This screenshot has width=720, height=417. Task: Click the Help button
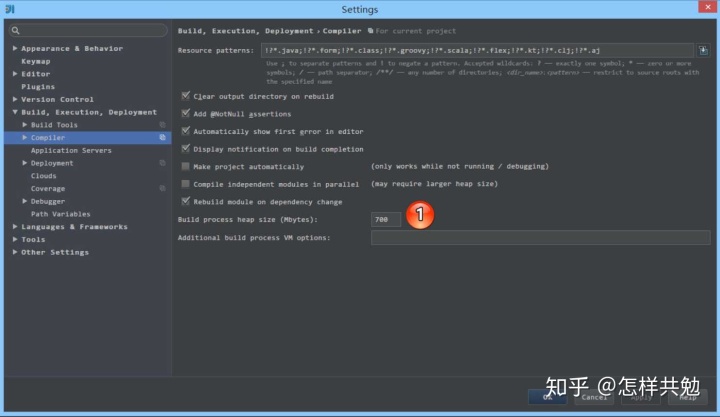coord(688,397)
